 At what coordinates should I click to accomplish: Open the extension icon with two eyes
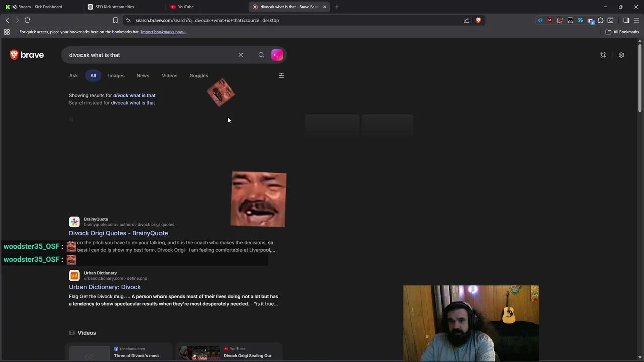click(x=570, y=20)
